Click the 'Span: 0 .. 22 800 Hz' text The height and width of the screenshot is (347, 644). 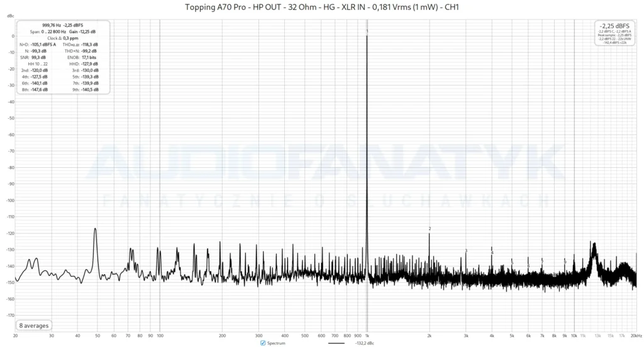coord(48,31)
